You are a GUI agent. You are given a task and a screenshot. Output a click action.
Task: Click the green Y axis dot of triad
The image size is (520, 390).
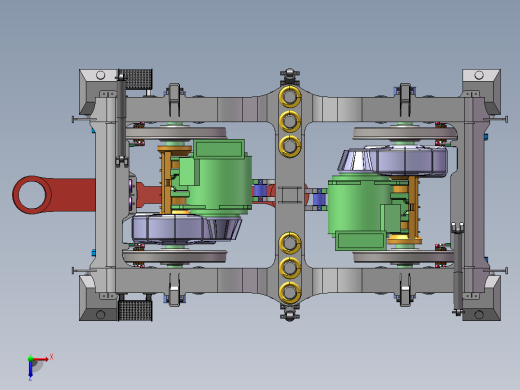coord(30,359)
